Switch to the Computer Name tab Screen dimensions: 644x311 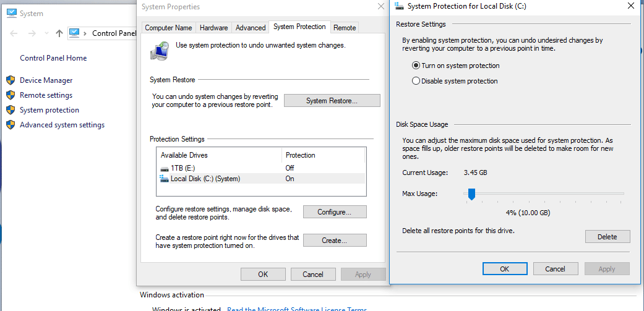[168, 28]
